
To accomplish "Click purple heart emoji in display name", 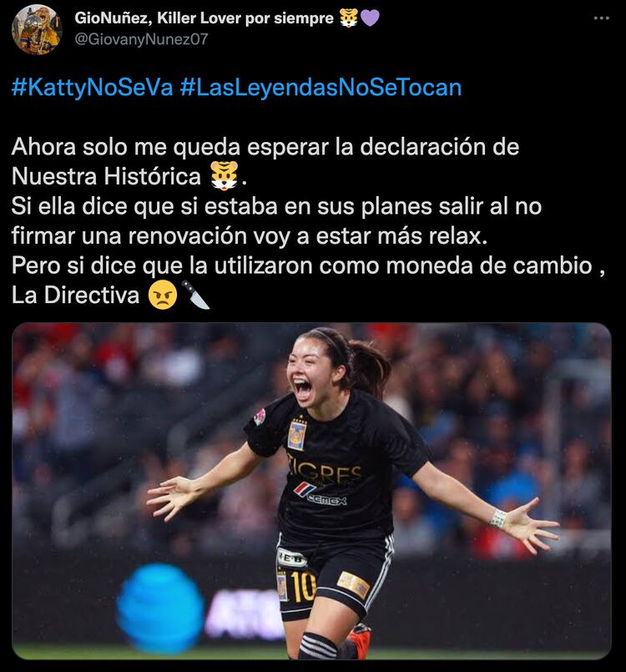I will point(370,18).
